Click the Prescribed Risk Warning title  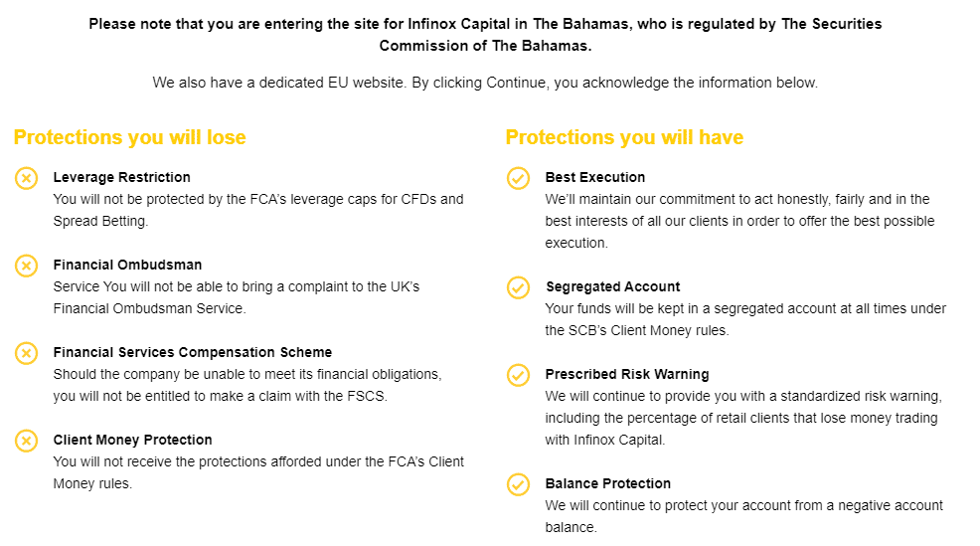(627, 375)
